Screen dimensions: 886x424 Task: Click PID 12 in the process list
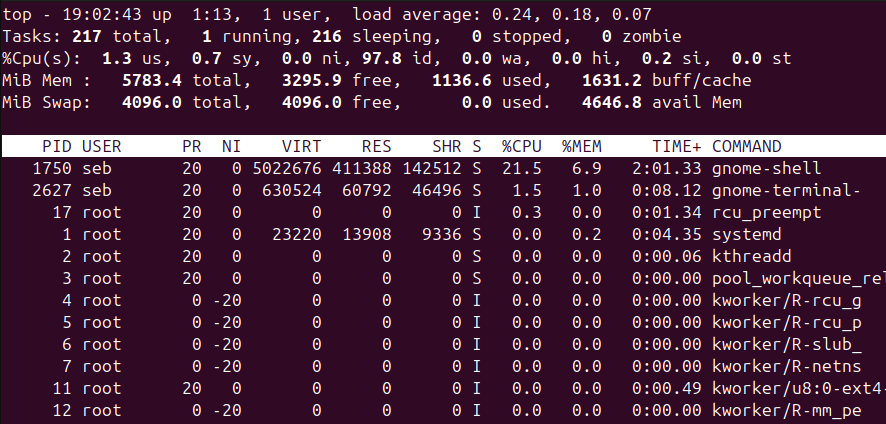tap(62, 411)
